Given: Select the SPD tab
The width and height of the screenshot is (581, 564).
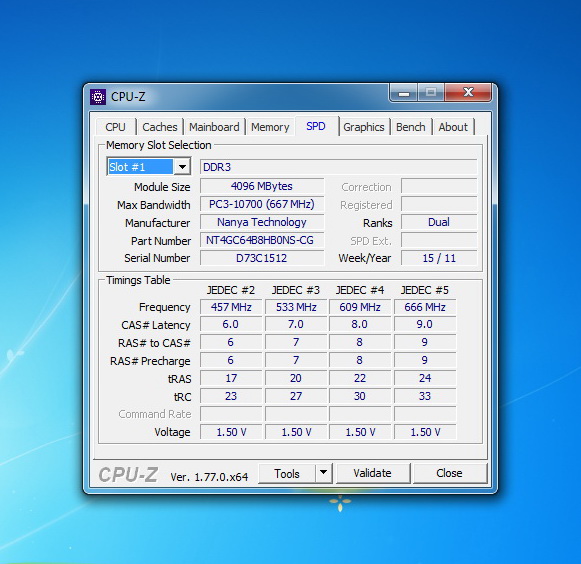Looking at the screenshot, I should (316, 126).
